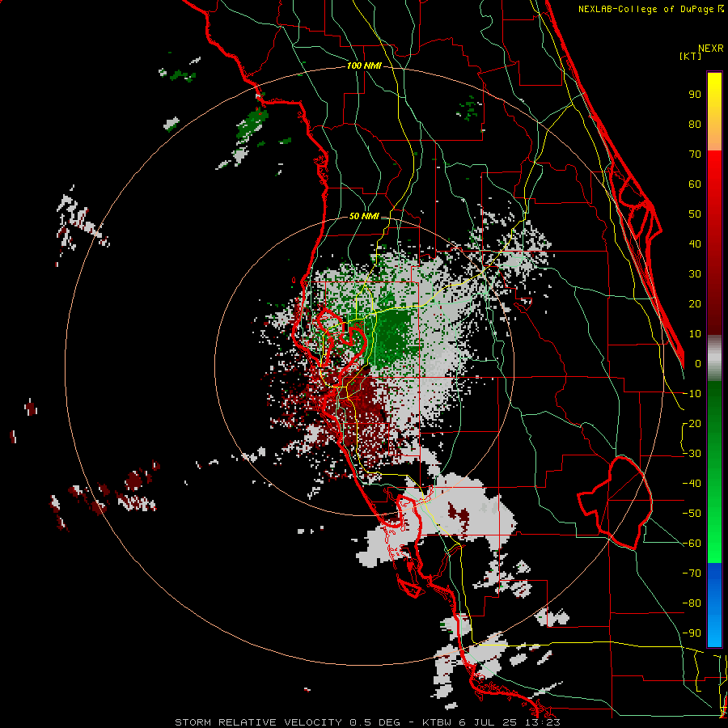Screen dimensions: 728x728
Task: Click the 30 value on the velocity scale
Action: point(695,274)
